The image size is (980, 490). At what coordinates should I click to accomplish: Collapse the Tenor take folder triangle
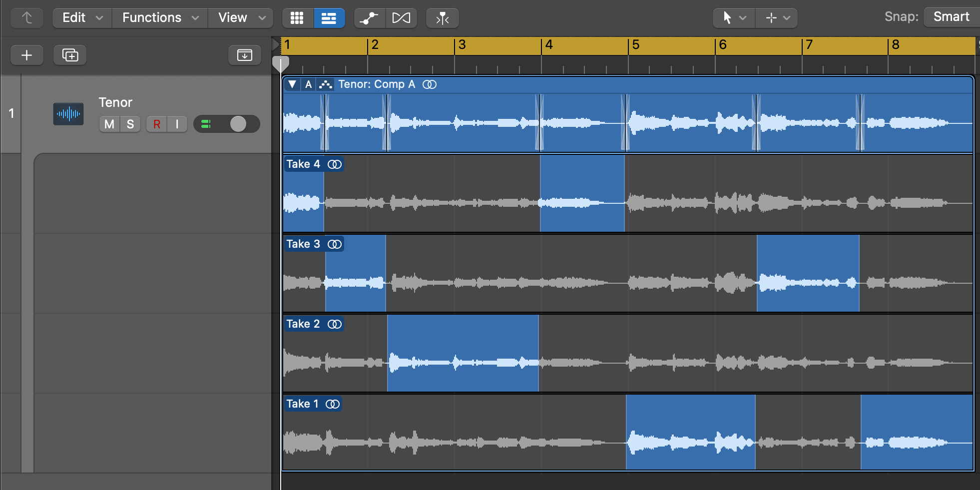tap(292, 84)
